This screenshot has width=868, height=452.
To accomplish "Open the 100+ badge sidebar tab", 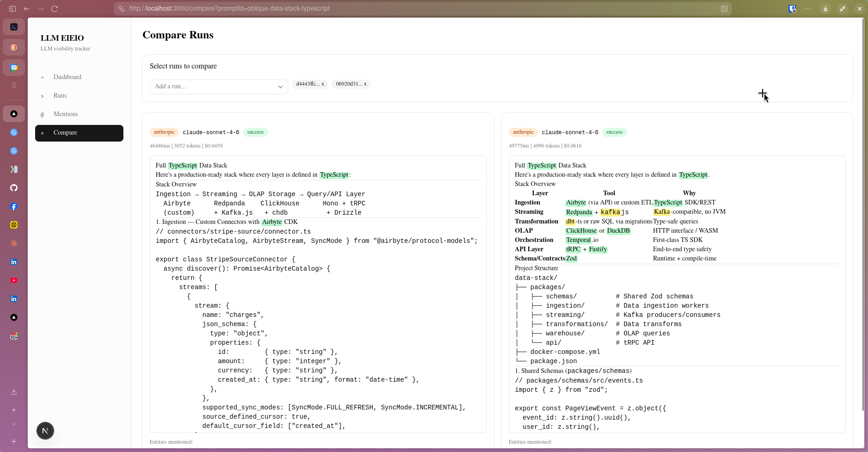I will point(14,336).
